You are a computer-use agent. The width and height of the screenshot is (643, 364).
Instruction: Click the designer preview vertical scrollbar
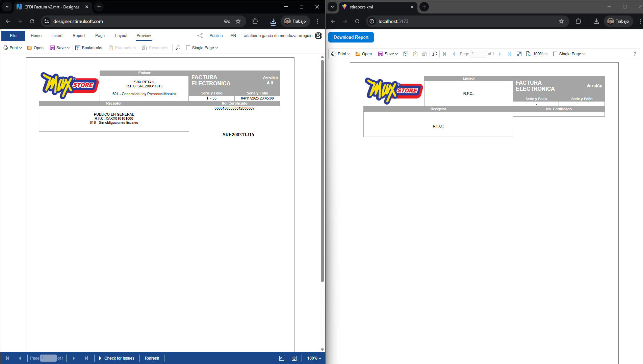coord(322,169)
